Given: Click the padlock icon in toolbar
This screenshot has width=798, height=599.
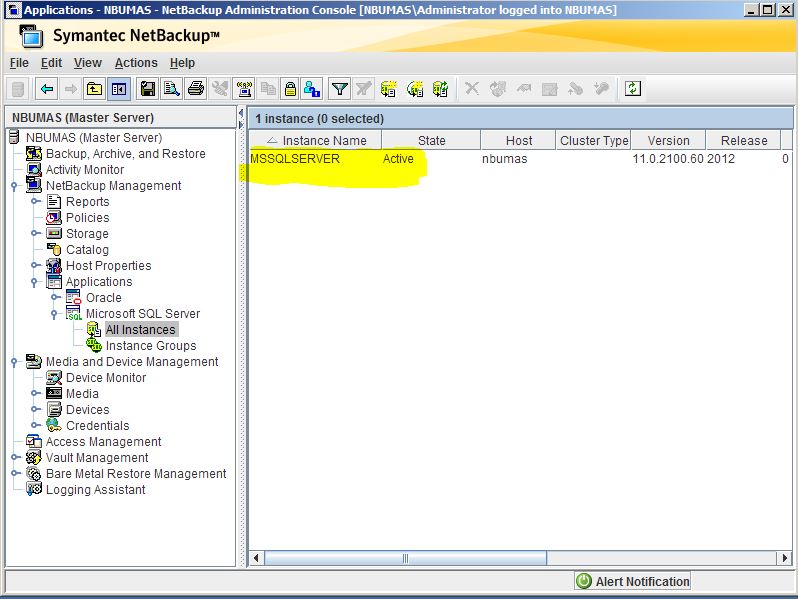Looking at the screenshot, I should (x=291, y=89).
